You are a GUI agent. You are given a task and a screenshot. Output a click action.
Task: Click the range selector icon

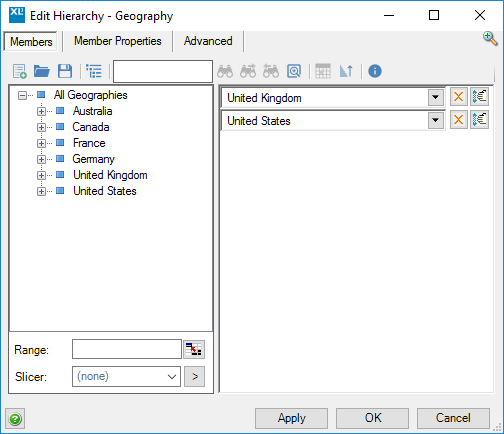(x=194, y=349)
